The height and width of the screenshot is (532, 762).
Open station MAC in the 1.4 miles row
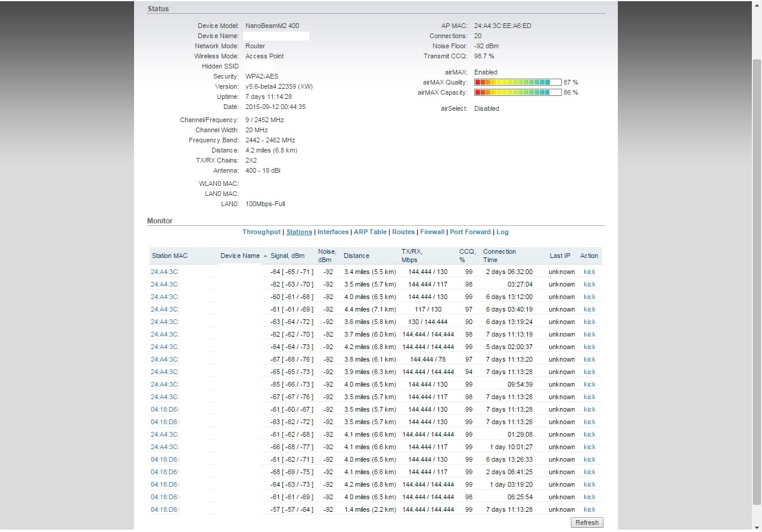coord(164,509)
